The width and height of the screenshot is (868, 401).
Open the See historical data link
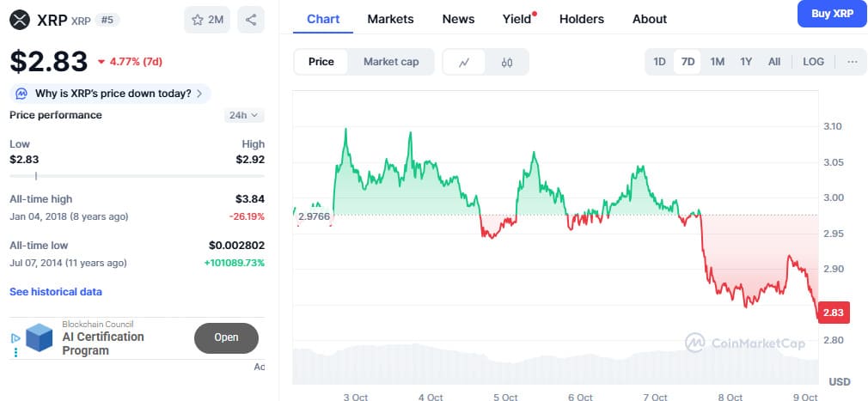[55, 292]
